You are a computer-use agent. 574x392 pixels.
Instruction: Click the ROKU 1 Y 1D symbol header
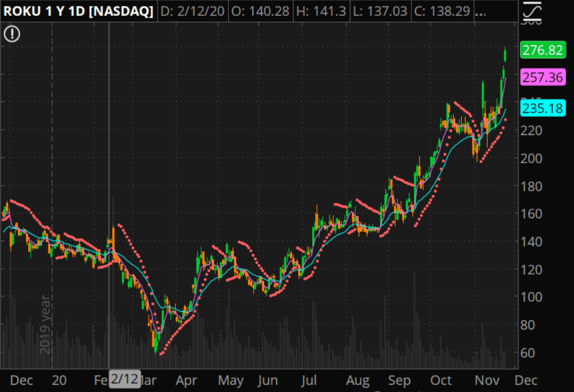[78, 11]
